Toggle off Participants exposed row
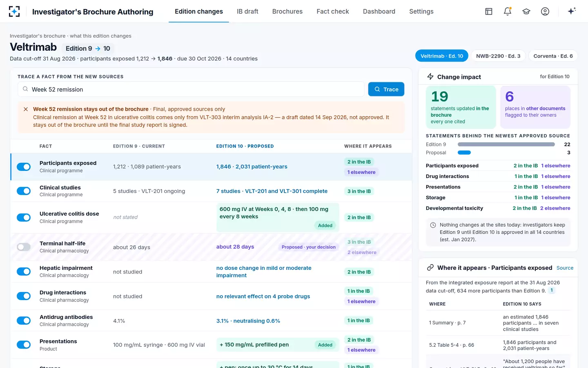 (24, 167)
